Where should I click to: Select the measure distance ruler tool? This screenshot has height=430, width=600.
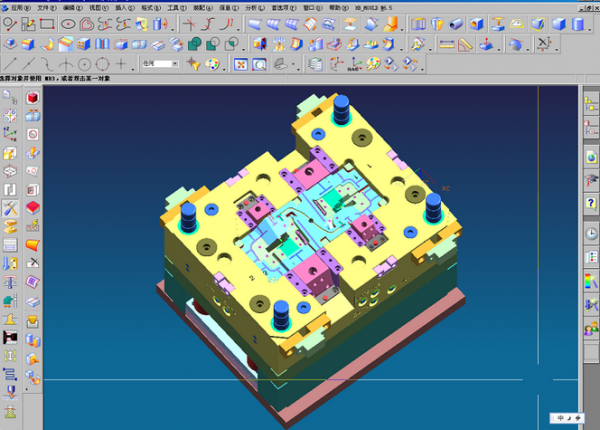click(447, 44)
